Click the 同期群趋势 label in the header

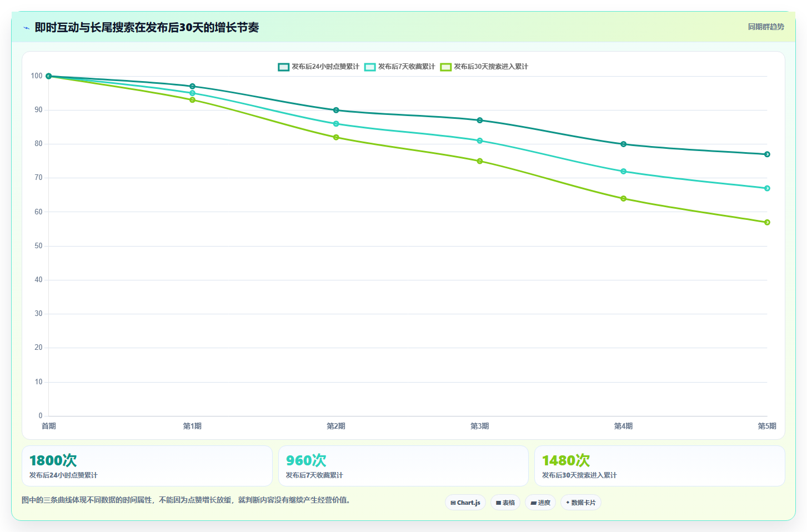click(x=766, y=27)
